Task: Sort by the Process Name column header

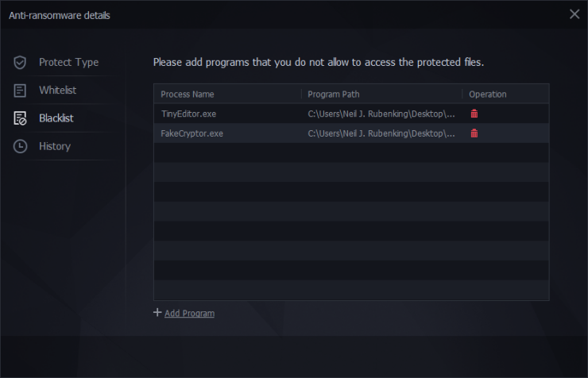Action: point(186,94)
